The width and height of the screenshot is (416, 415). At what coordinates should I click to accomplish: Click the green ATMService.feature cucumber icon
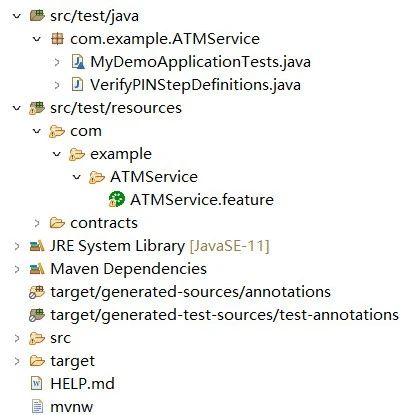[117, 199]
